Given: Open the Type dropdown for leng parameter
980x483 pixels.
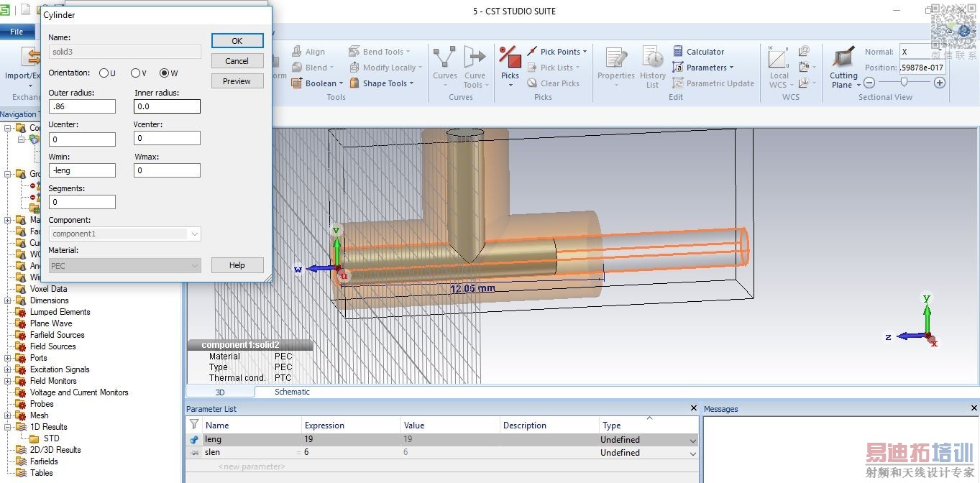Looking at the screenshot, I should pyautogui.click(x=693, y=440).
